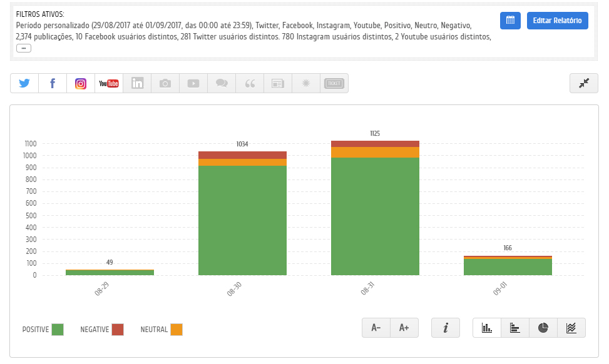Open the calendar date picker
Screen dimensions: 609x364
[510, 21]
